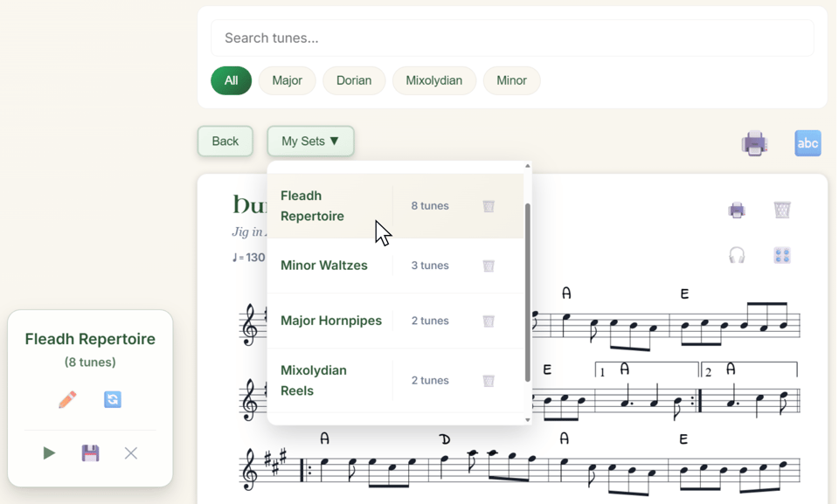The width and height of the screenshot is (839, 504).
Task: Print this tune with the small printer icon
Action: coord(737,210)
